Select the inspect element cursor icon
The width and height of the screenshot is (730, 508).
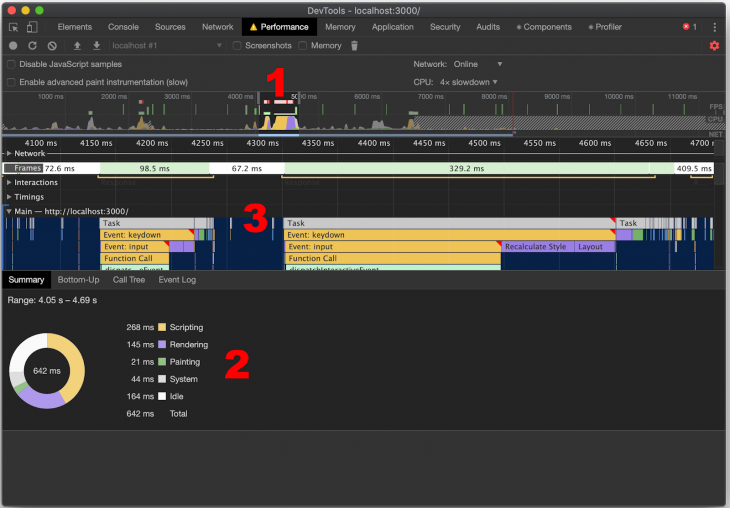click(13, 27)
